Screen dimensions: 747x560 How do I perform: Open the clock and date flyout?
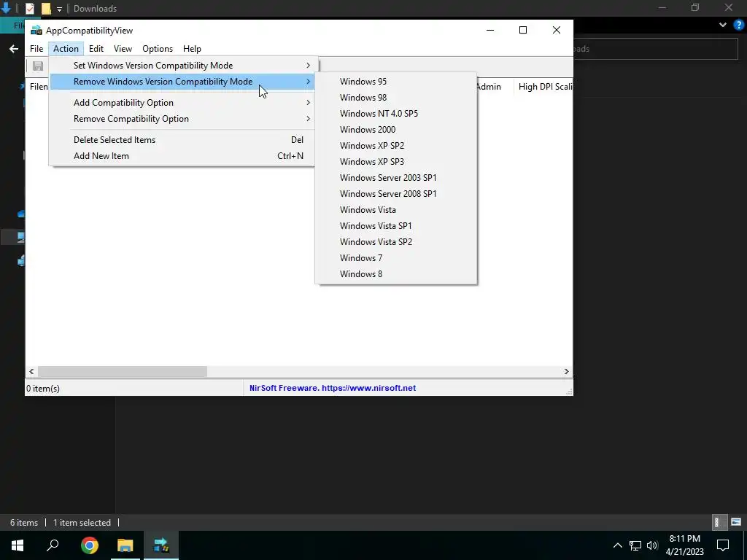(x=684, y=545)
